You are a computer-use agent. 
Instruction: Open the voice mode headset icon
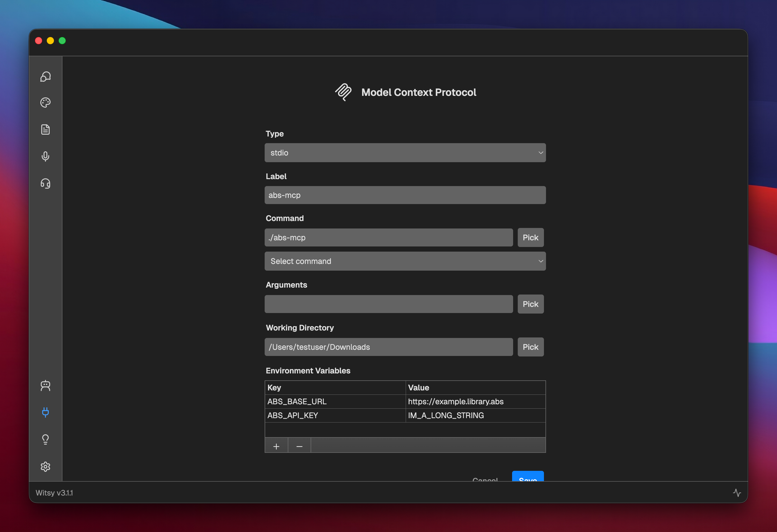(x=45, y=183)
